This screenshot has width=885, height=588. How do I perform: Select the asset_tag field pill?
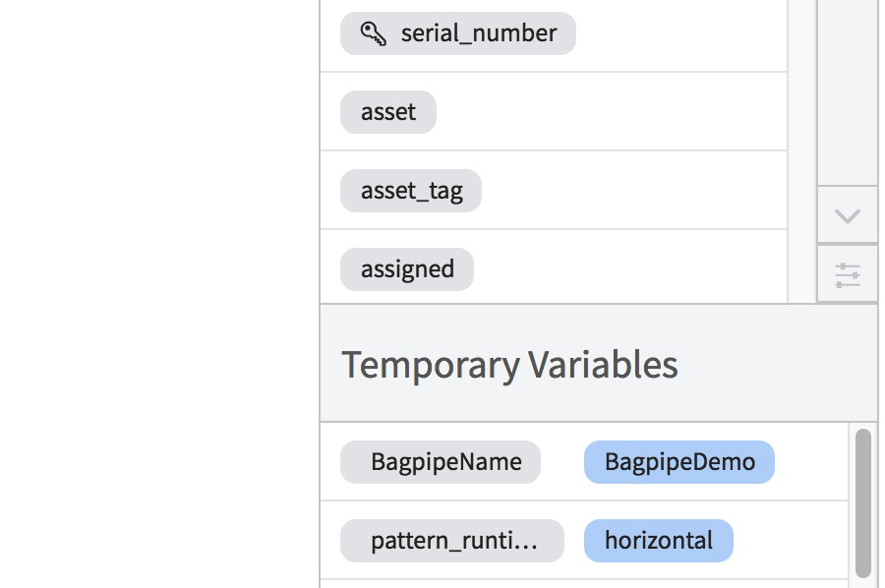411,191
